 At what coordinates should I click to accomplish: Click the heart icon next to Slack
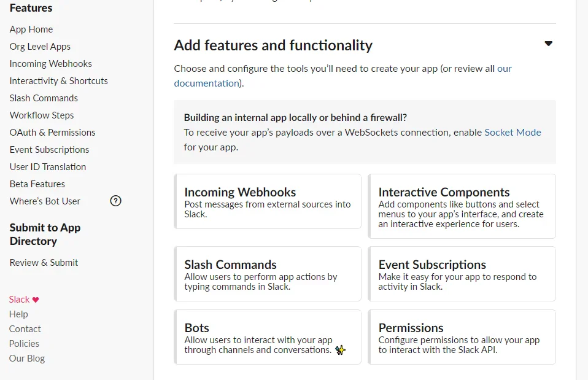(35, 299)
